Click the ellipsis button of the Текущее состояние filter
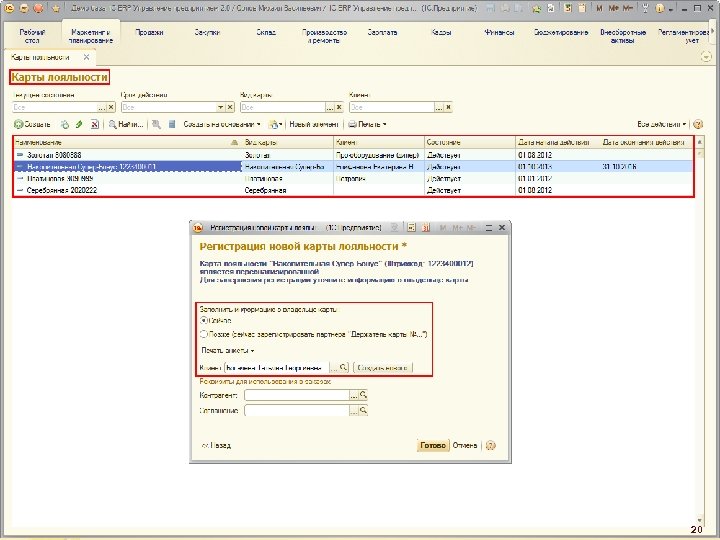The image size is (720, 540). point(102,107)
